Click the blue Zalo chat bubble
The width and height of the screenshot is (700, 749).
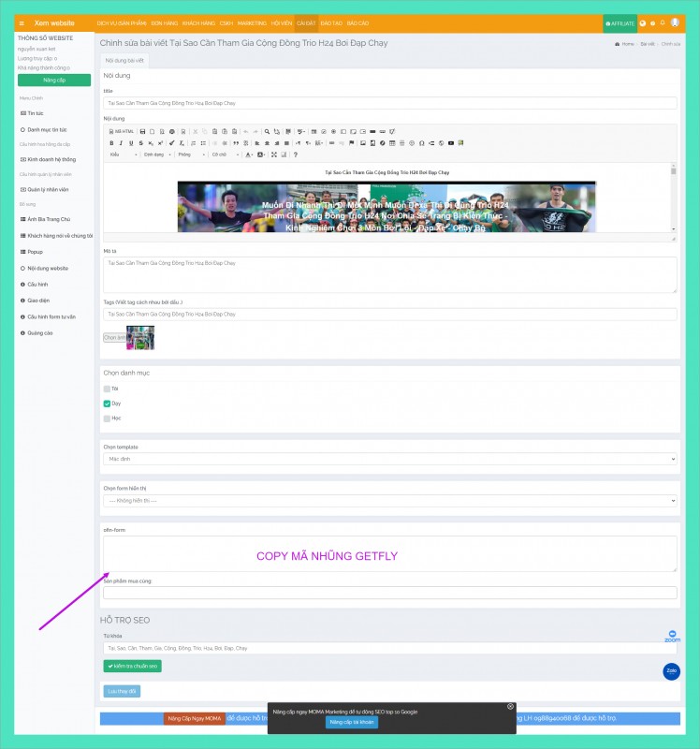coord(671,670)
